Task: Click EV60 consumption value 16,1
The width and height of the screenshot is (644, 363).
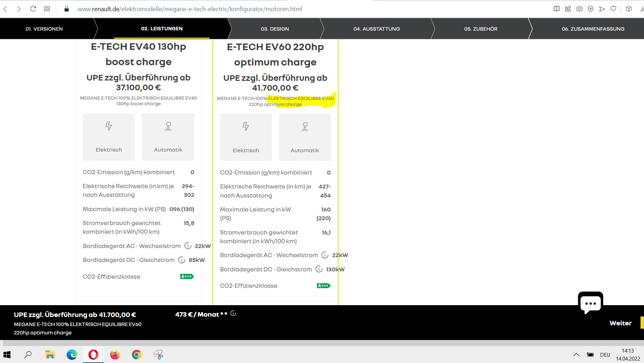Action: pyautogui.click(x=326, y=232)
